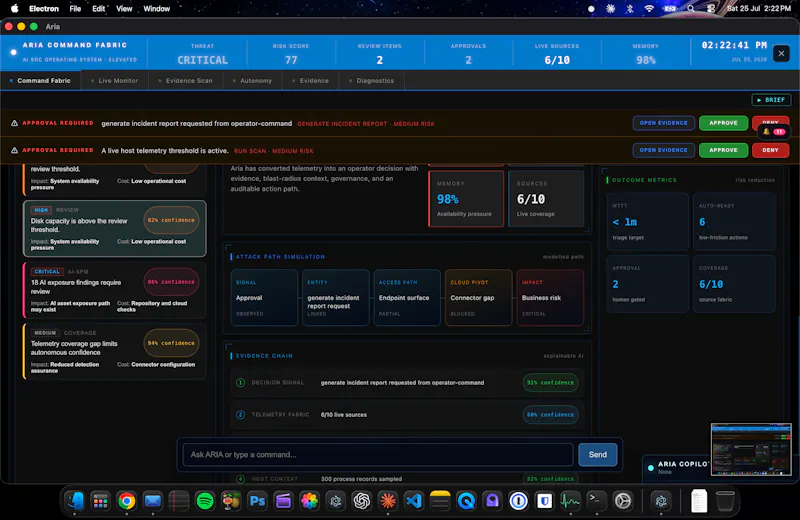Viewport: 800px width, 520px height.
Task: Go to the Diagnostics tab
Action: [x=371, y=81]
